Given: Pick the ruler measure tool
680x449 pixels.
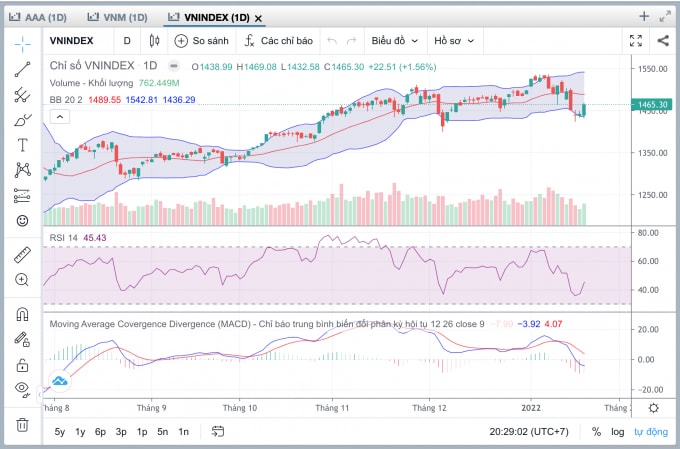Looking at the screenshot, I should tap(22, 255).
